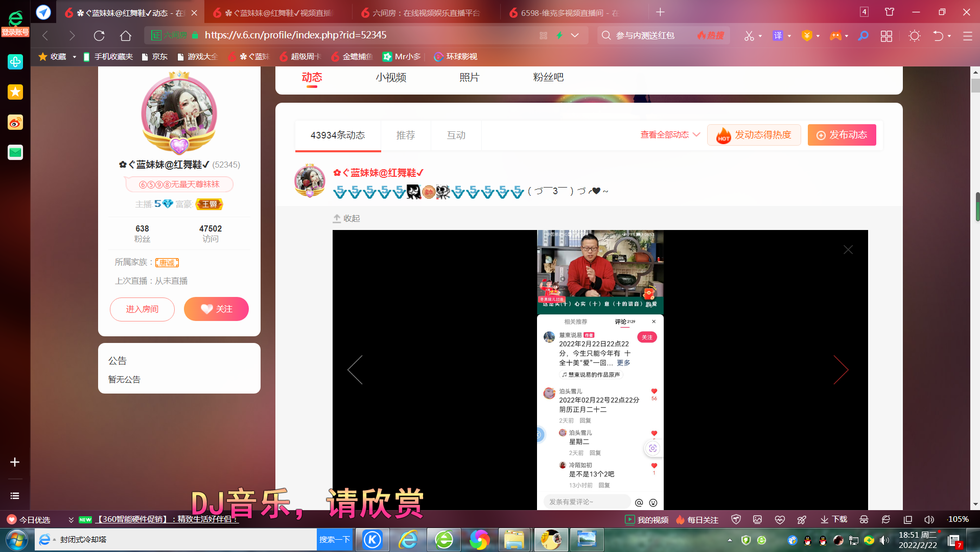980x552 pixels.
Task: Expand the address bar dropdown chevron
Action: (575, 35)
